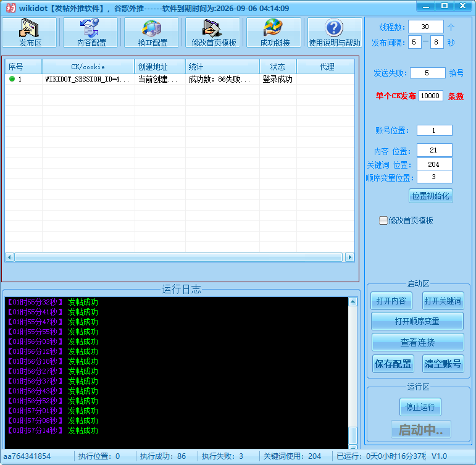Click the 线程数 input field

click(425, 27)
